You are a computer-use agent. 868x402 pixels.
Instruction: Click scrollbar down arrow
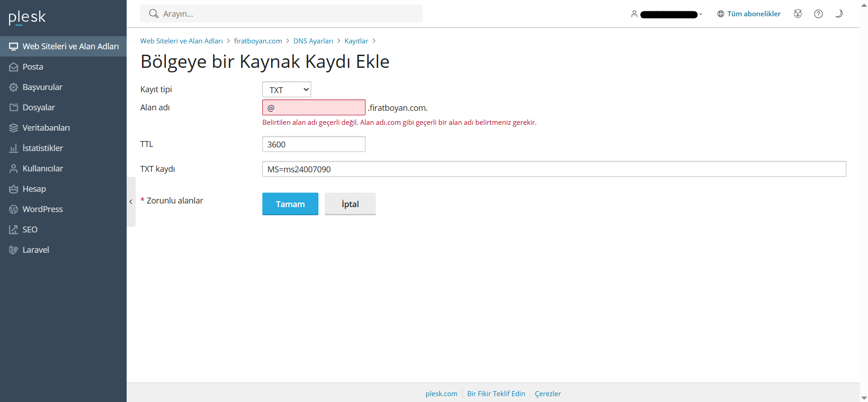(x=864, y=398)
